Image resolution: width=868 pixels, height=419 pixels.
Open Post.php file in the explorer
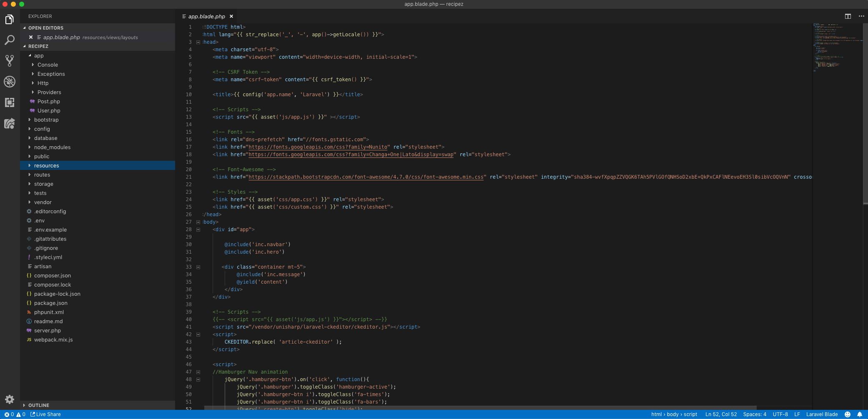[x=98, y=101]
